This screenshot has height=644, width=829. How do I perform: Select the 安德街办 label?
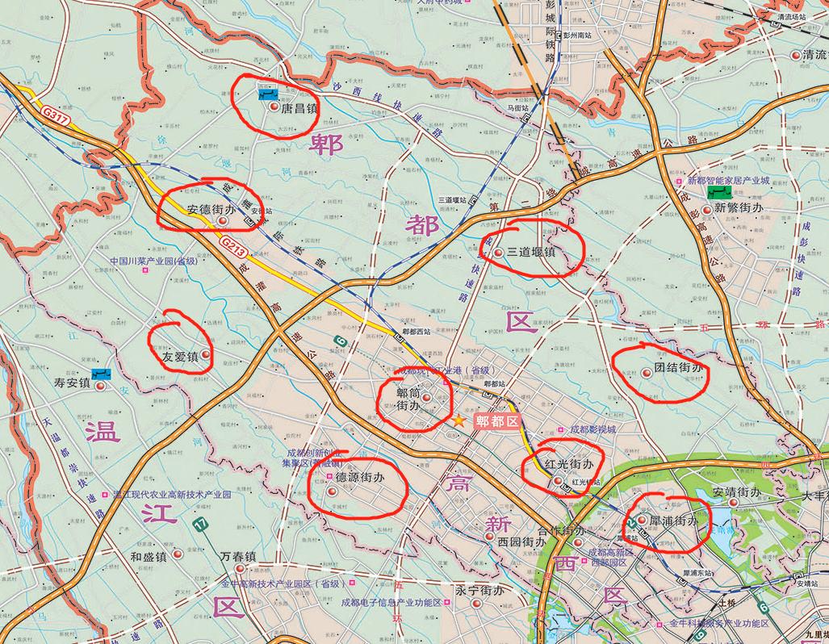point(211,209)
